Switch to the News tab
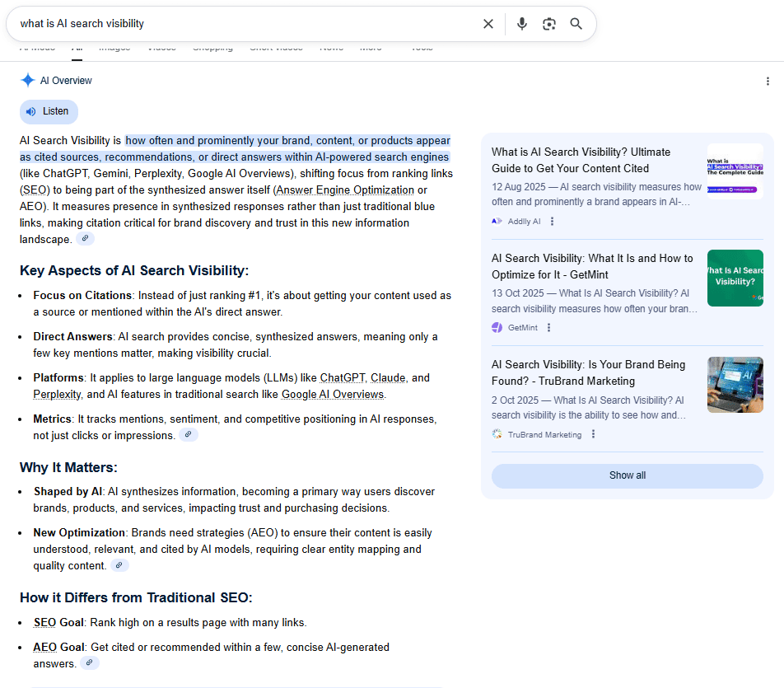Image resolution: width=784 pixels, height=688 pixels. pos(331,47)
